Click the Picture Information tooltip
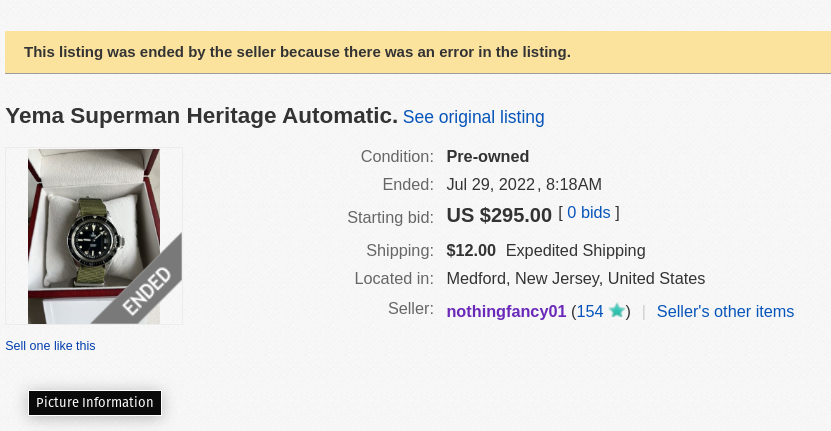Image resolution: width=831 pixels, height=431 pixels. click(95, 403)
